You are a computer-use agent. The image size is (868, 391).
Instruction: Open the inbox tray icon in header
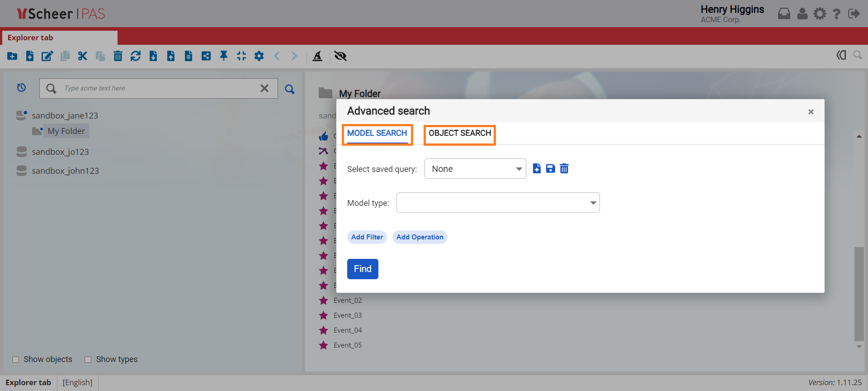coord(784,14)
